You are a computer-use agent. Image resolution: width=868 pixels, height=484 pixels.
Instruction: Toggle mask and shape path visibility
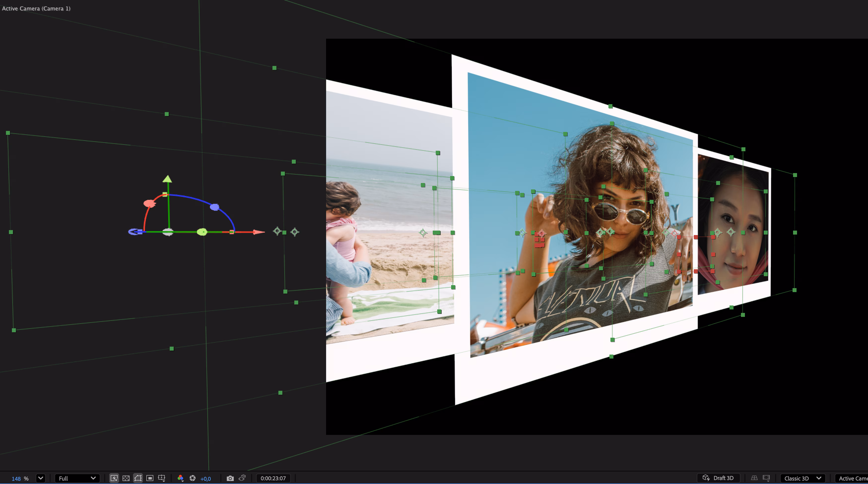coord(138,478)
